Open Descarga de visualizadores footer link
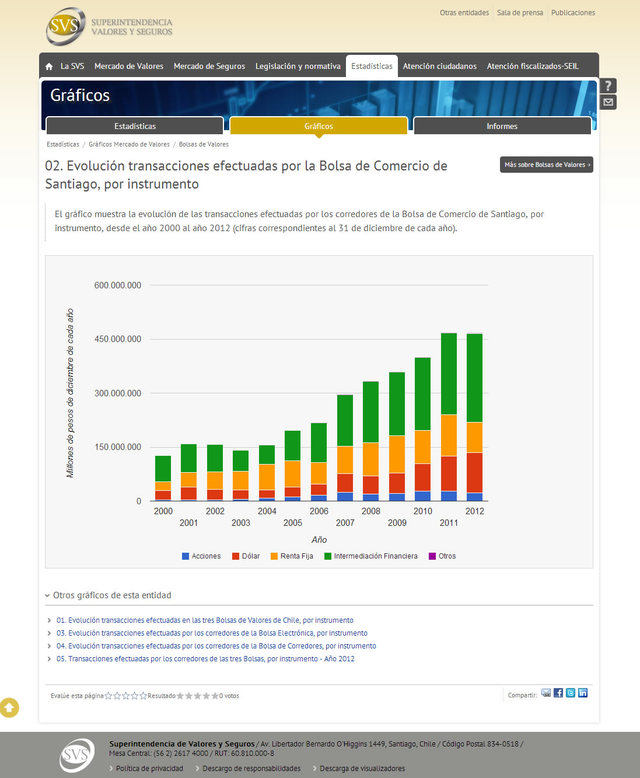 tap(362, 769)
